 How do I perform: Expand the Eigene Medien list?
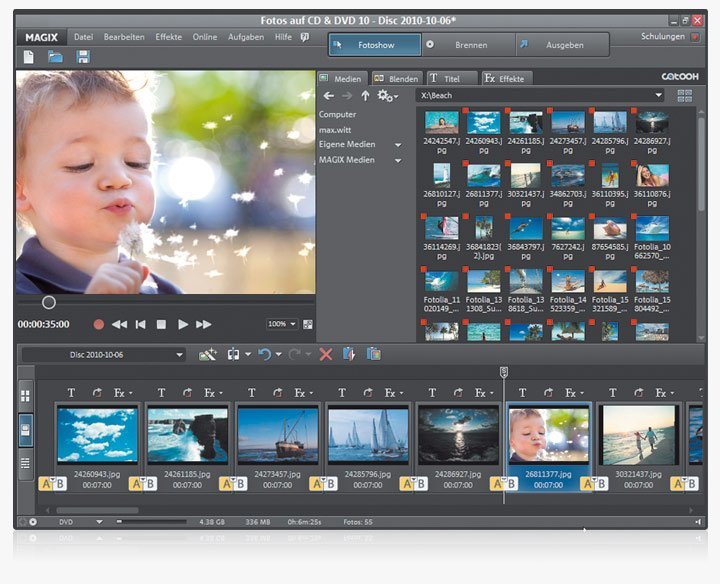[398, 144]
